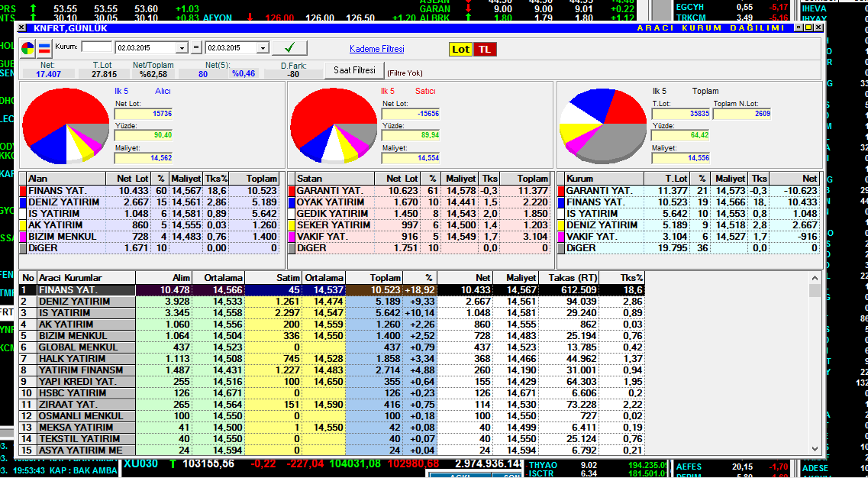
Task: Click the pie chart view icon
Action: tap(27, 49)
